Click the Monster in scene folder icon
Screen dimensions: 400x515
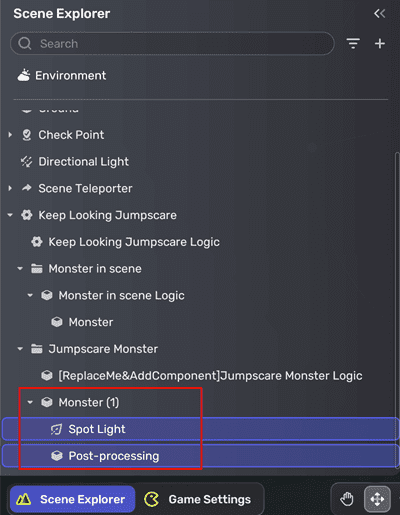click(x=37, y=268)
